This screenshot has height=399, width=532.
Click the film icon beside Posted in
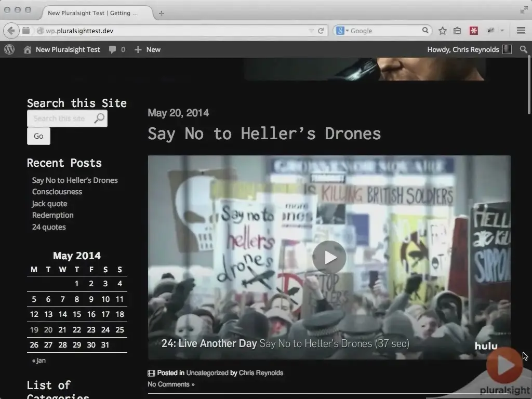(x=151, y=373)
